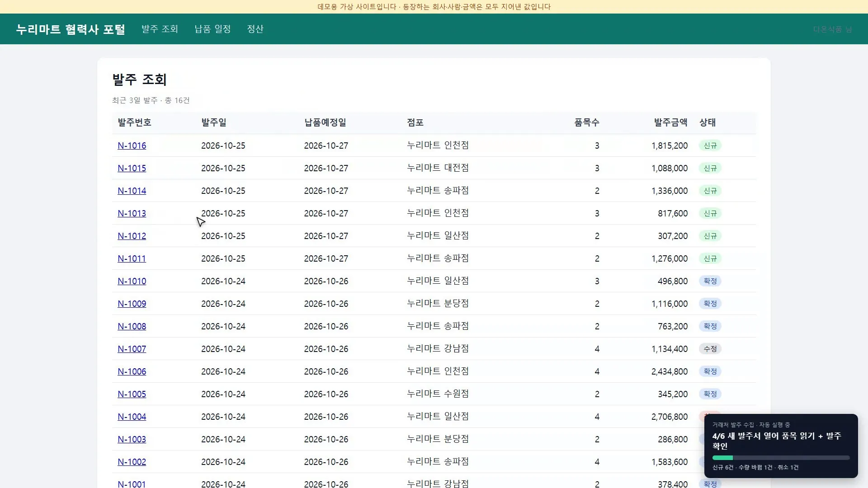The height and width of the screenshot is (488, 868).
Task: Click the 다온식품 님 user label
Action: pyautogui.click(x=832, y=29)
